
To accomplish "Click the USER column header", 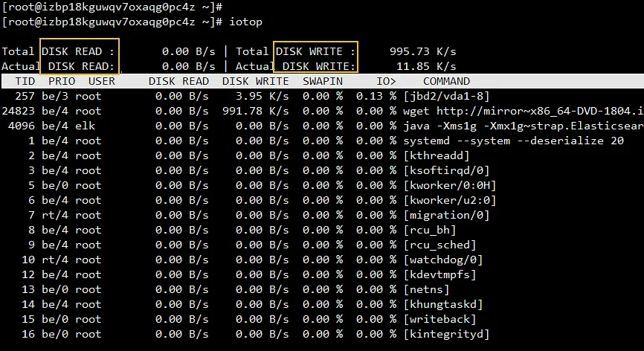I will pos(101,81).
